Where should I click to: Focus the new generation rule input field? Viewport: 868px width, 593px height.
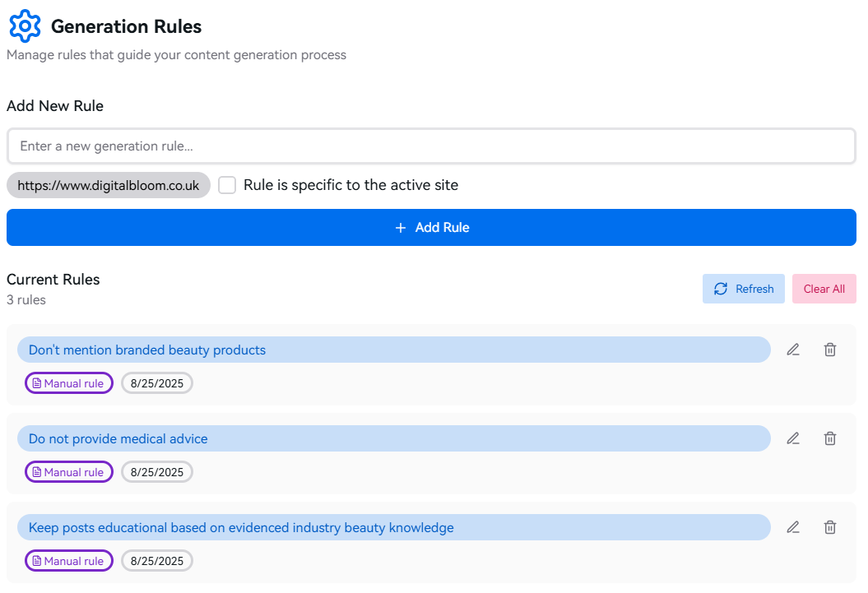coord(431,146)
